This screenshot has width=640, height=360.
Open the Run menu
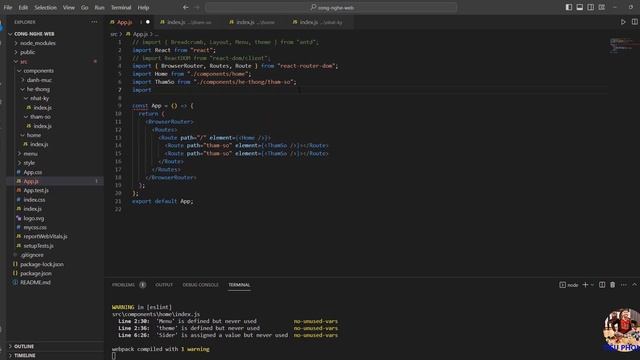point(99,7)
